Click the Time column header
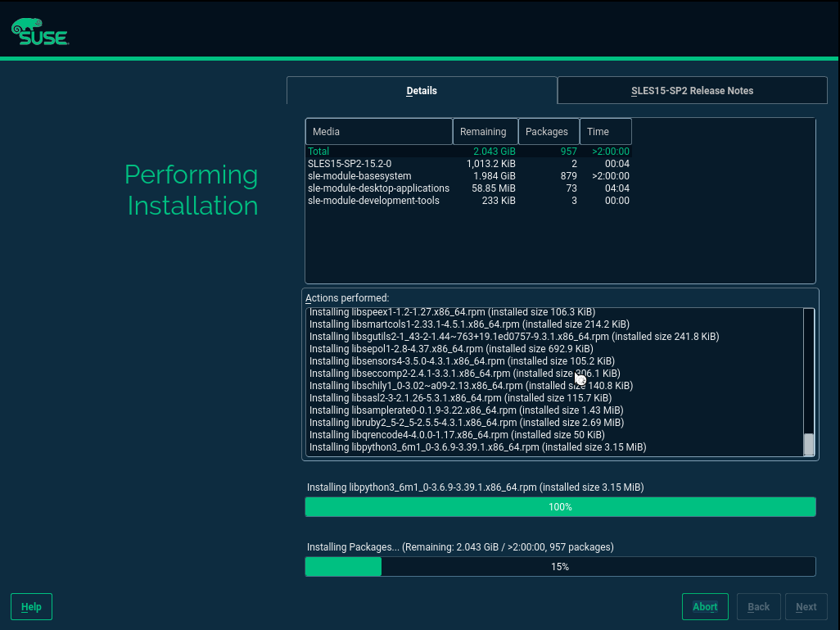The width and height of the screenshot is (840, 630). (x=605, y=132)
